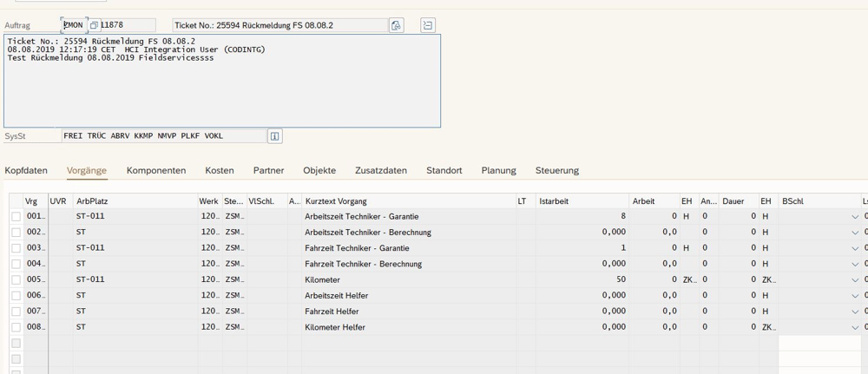Click the ArbPlatz column header
This screenshot has width=868, height=374.
click(x=135, y=201)
